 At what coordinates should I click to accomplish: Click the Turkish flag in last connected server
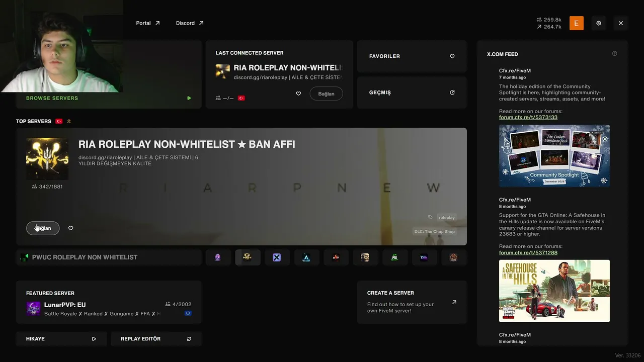pyautogui.click(x=242, y=98)
